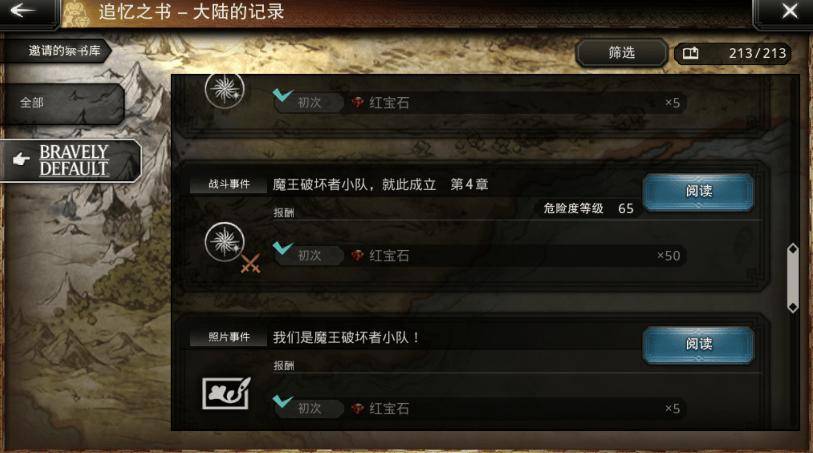Click the list scrollbar handle
The image size is (813, 453).
coord(793,278)
